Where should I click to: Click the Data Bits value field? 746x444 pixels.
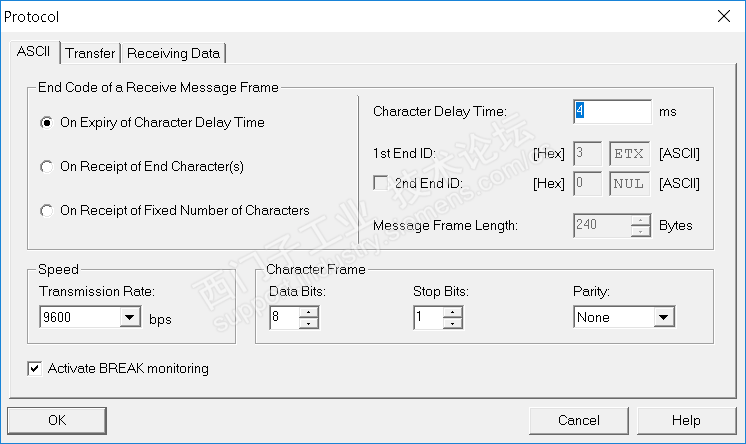pyautogui.click(x=285, y=318)
